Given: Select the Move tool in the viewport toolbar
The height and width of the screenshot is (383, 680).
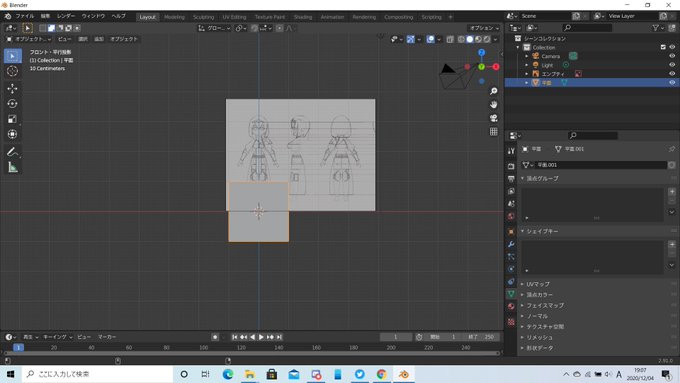Looking at the screenshot, I should pyautogui.click(x=12, y=88).
